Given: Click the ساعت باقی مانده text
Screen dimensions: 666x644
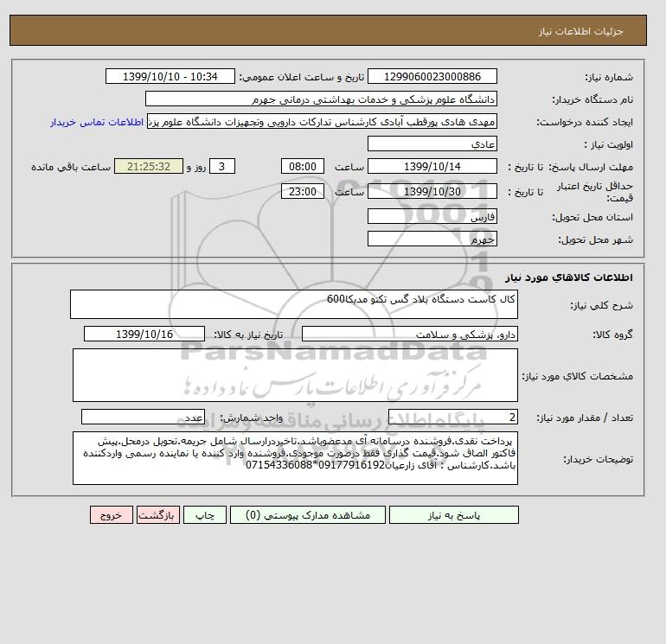Looking at the screenshot, I should (x=71, y=167).
